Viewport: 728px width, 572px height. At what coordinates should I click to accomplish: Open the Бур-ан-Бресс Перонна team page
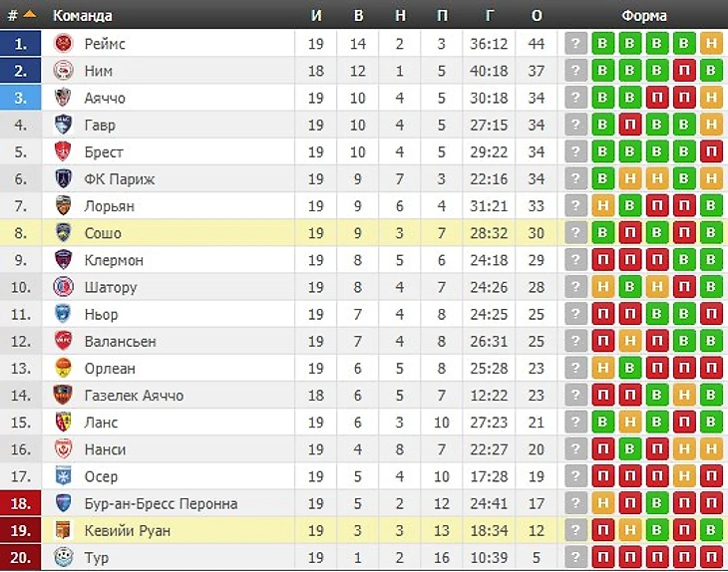[161, 503]
